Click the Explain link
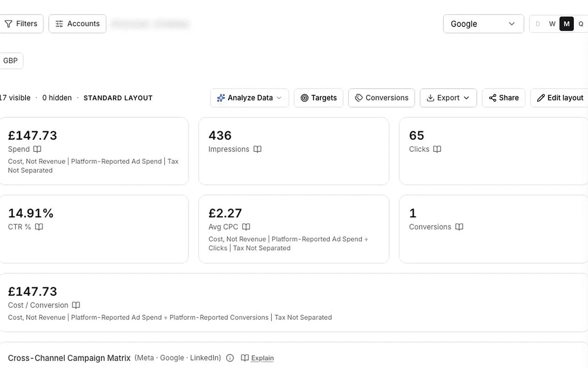Viewport: 588px width, 368px height. [x=262, y=358]
